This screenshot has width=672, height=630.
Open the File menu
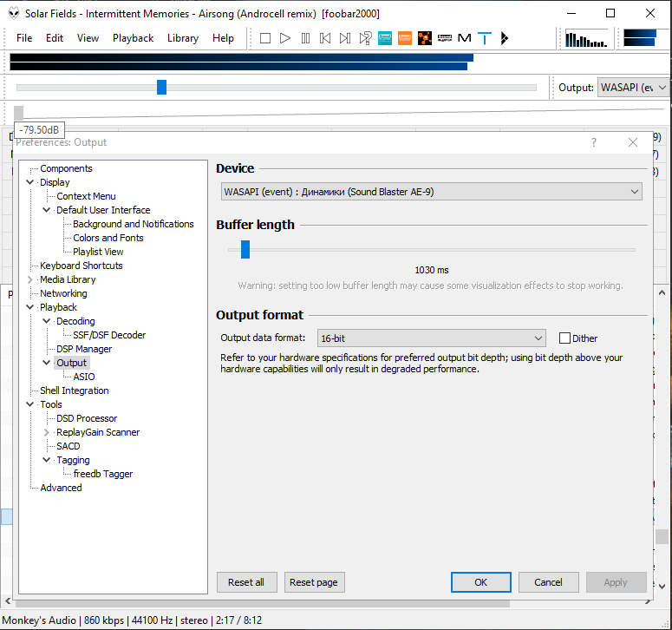(24, 38)
